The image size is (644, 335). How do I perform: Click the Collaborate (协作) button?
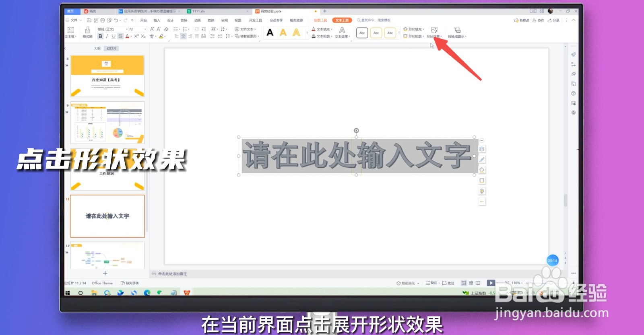[x=538, y=20]
